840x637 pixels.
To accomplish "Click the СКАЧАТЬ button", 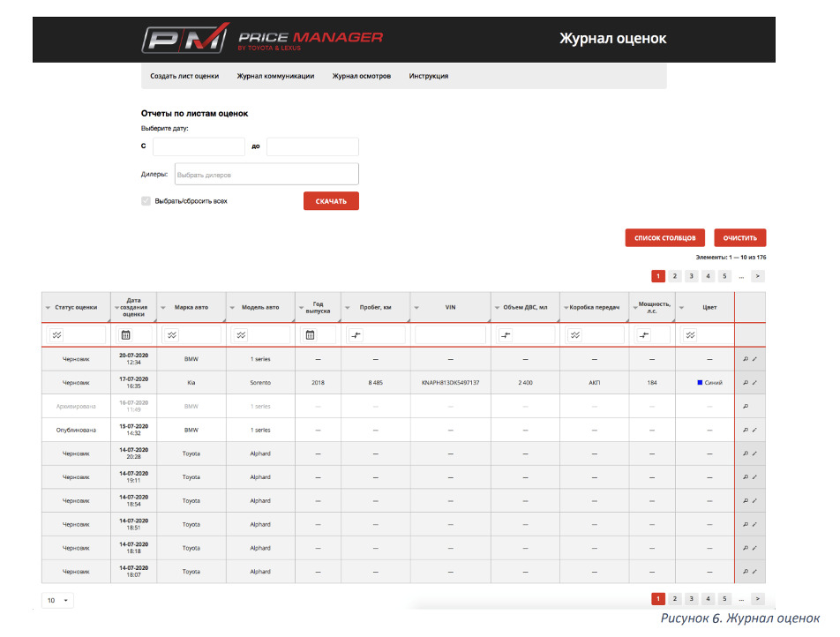I will click(331, 201).
